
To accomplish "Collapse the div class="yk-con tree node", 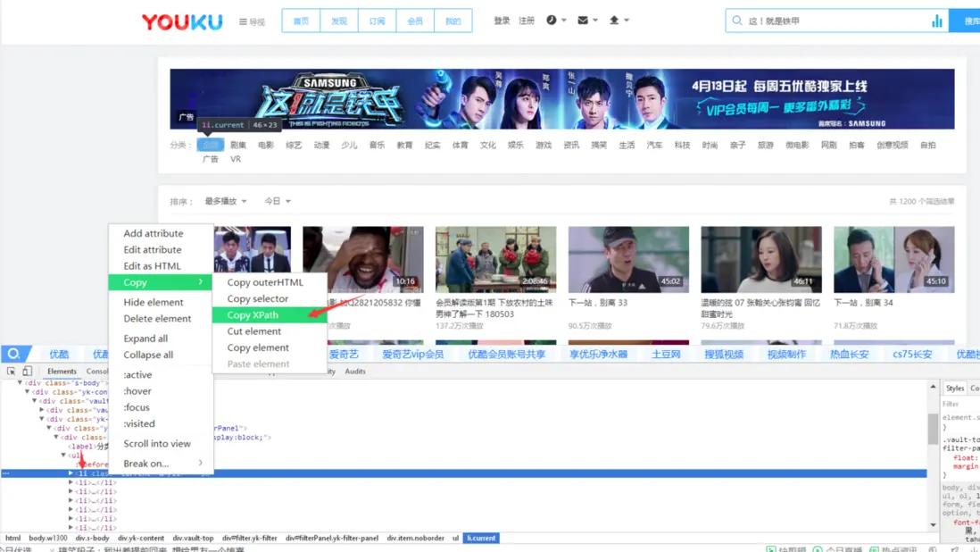I will click(x=28, y=392).
